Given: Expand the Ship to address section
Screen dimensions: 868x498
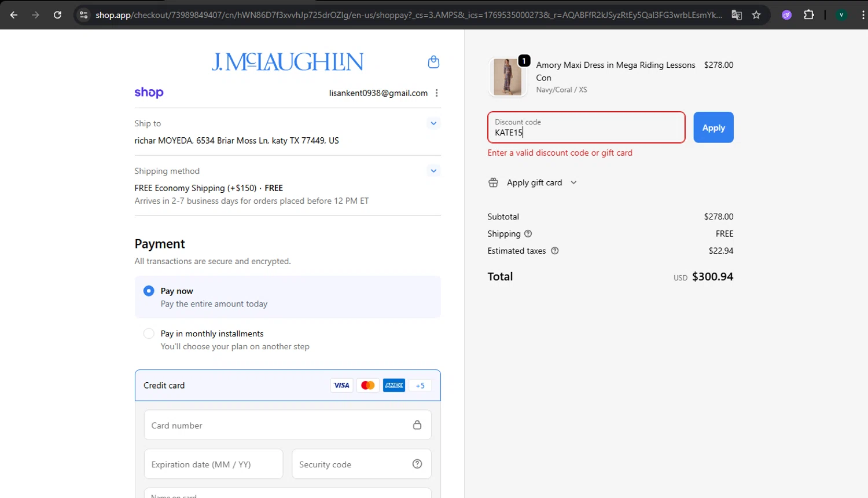Looking at the screenshot, I should (433, 123).
